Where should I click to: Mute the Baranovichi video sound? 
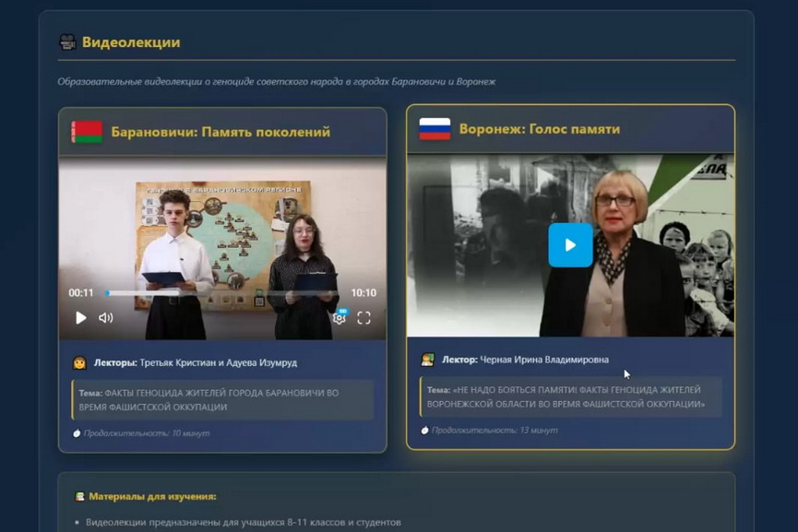tap(106, 318)
